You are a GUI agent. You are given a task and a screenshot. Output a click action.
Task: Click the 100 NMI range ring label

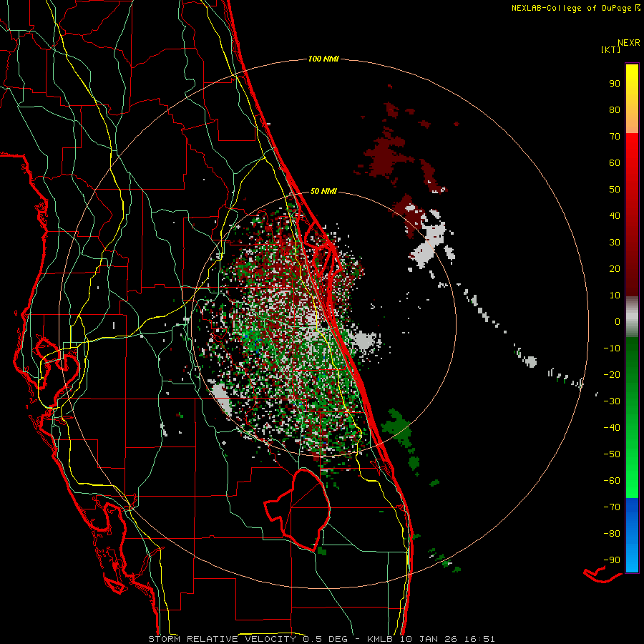click(x=323, y=59)
